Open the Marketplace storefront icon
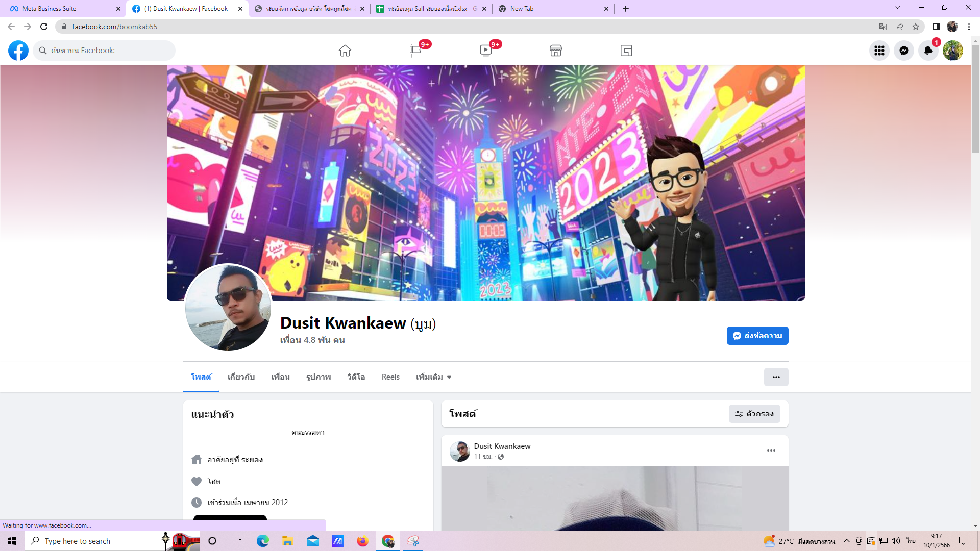This screenshot has width=980, height=551. click(x=556, y=51)
